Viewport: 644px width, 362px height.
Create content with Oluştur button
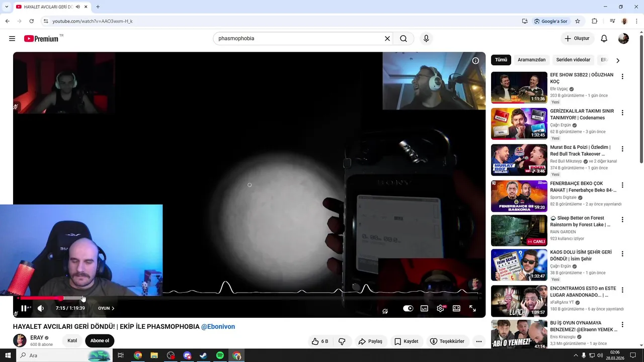577,39
